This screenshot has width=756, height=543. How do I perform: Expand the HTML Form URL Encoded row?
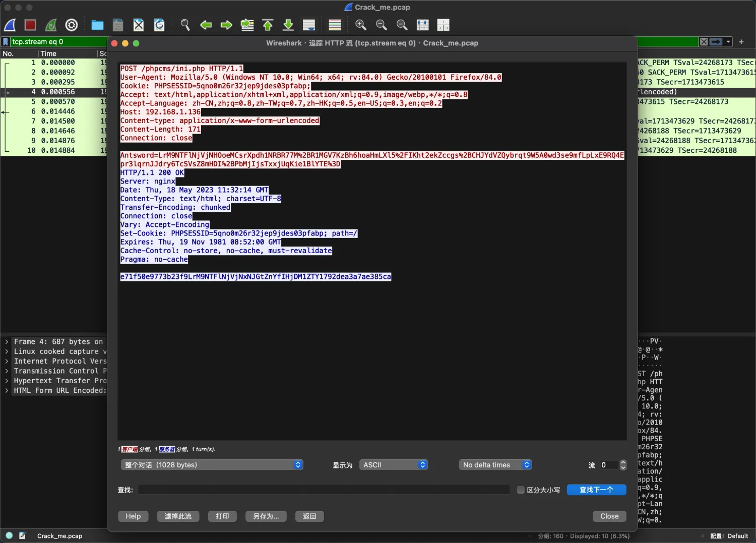(x=7, y=390)
